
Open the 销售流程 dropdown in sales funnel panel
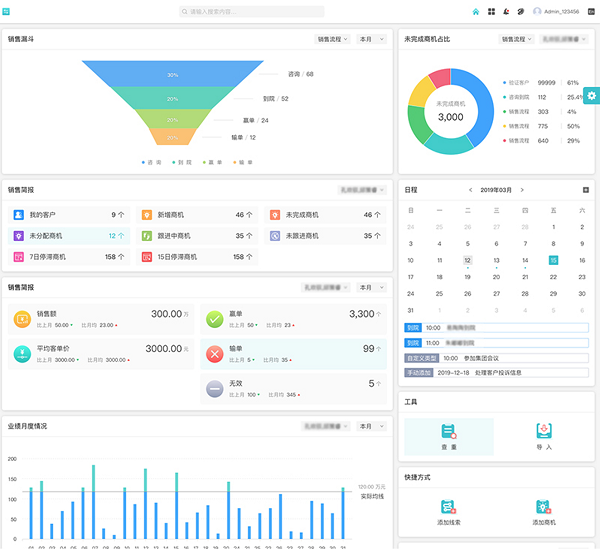[332, 39]
